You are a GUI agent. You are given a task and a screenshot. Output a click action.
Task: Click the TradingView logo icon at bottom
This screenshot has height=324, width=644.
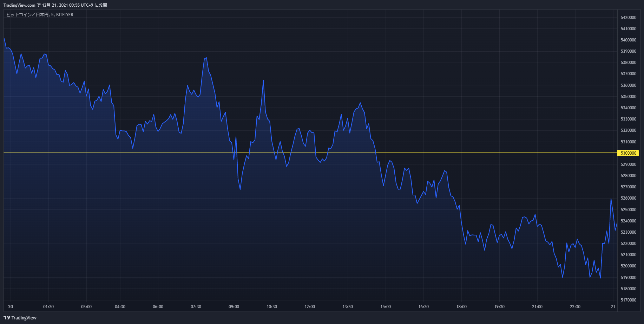coord(7,318)
